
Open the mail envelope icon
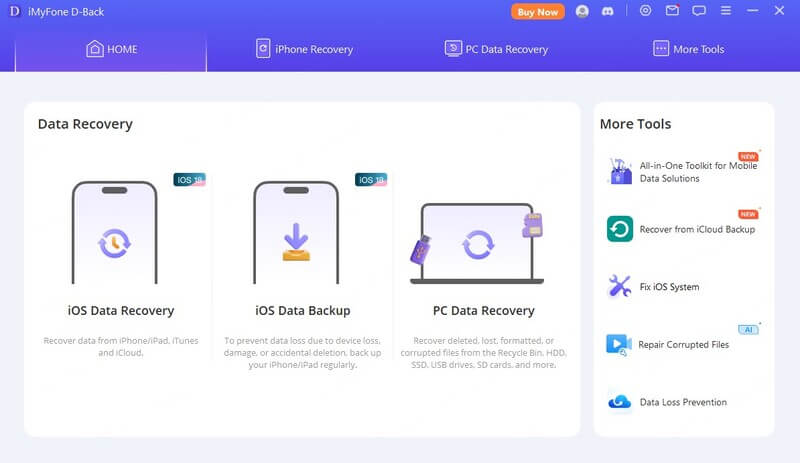point(672,10)
